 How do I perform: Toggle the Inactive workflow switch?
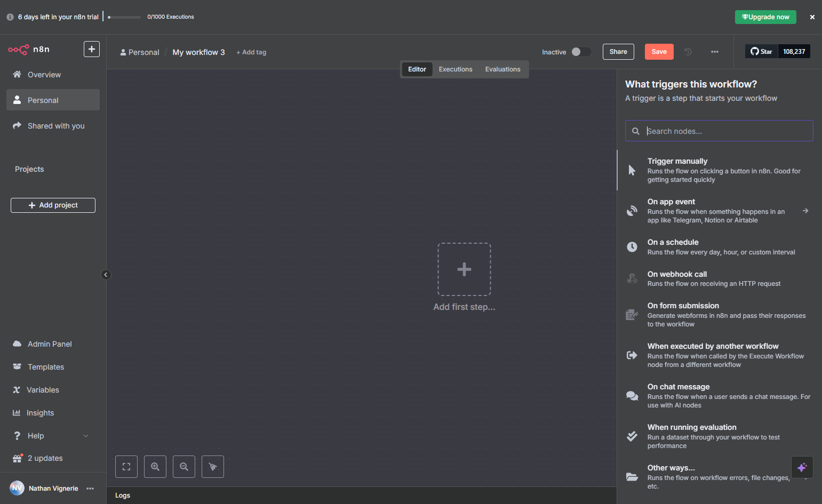click(x=581, y=52)
